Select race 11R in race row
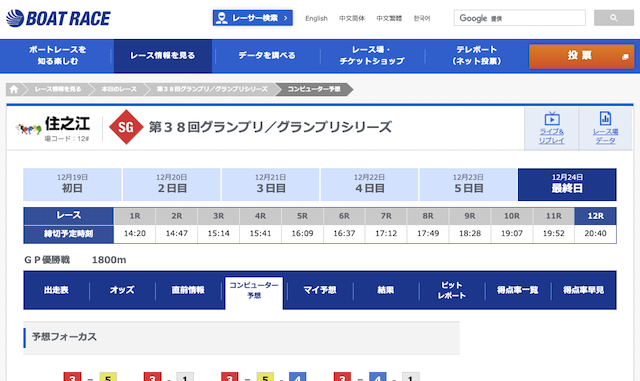This screenshot has width=640, height=381. pos(553,216)
